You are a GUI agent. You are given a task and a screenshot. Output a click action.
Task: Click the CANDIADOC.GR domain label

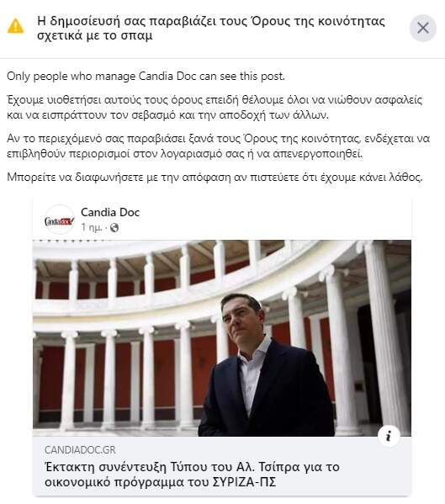[x=80, y=449]
